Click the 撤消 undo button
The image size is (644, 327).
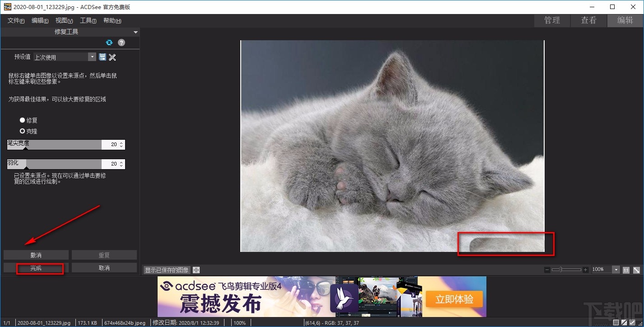point(36,255)
